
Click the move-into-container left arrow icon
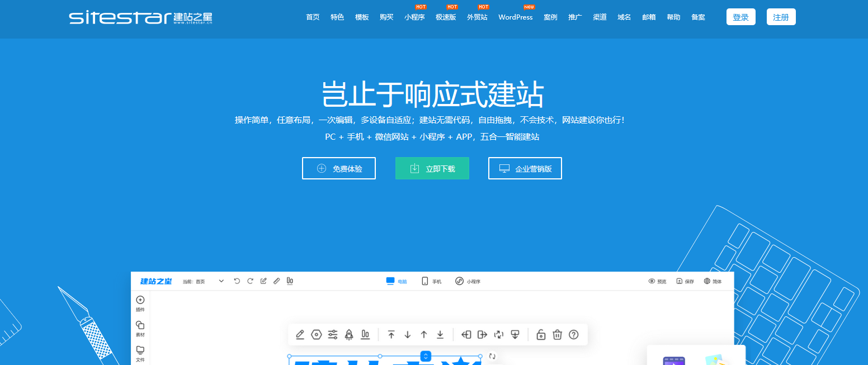pyautogui.click(x=466, y=335)
